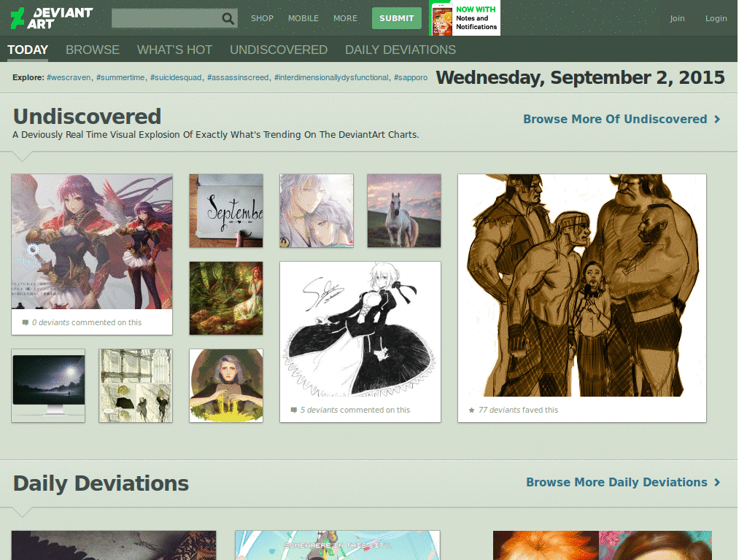Click Browse More Of Undiscovered link
This screenshot has width=747, height=560.
click(x=615, y=119)
